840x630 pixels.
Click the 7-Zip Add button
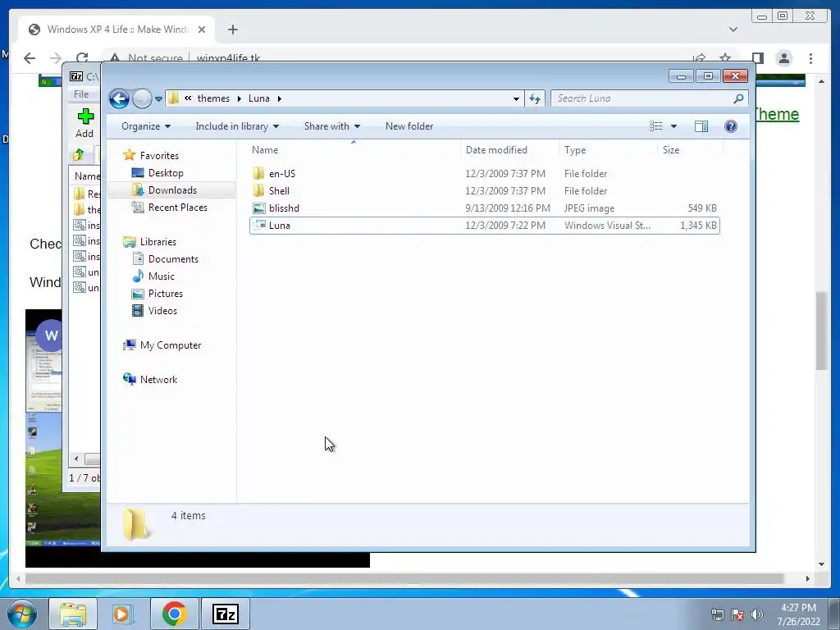[x=84, y=123]
